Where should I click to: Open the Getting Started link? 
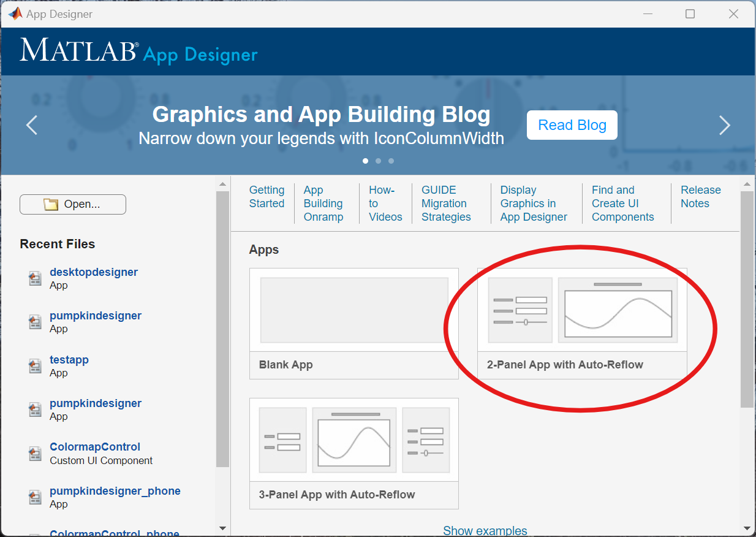coord(266,197)
